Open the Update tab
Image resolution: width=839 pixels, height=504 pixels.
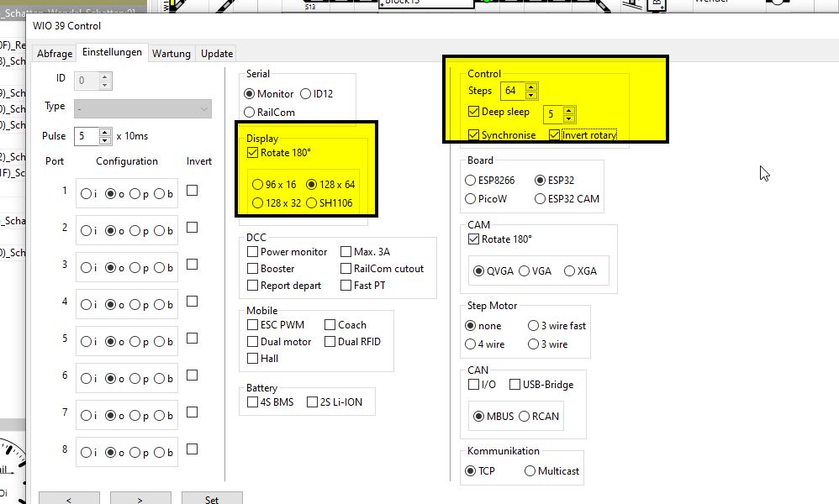point(216,54)
